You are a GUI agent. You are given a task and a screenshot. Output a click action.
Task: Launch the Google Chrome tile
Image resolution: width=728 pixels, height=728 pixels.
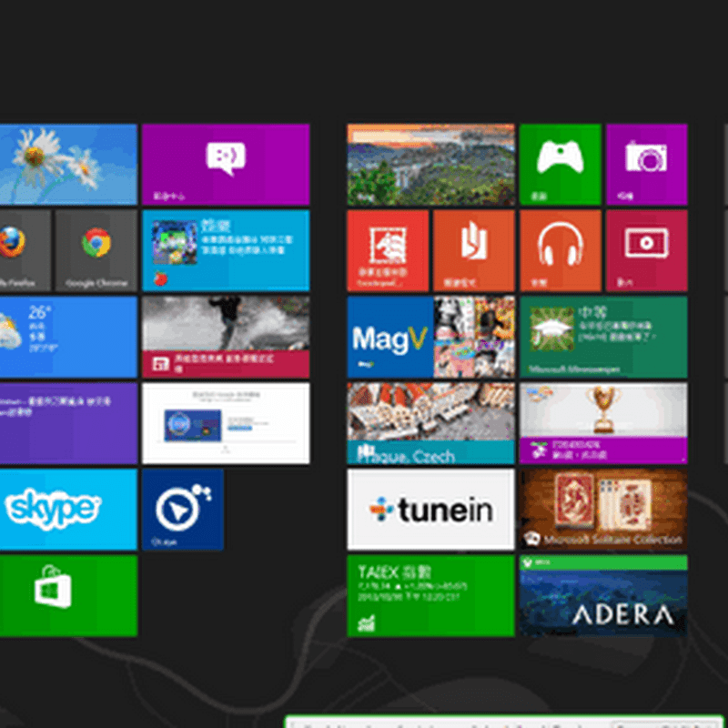pos(96,251)
